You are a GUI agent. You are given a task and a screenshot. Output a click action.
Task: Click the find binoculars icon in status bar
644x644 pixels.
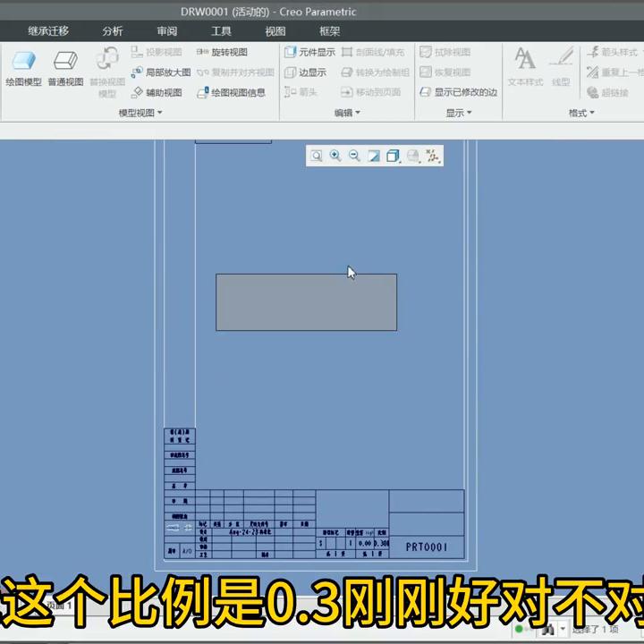click(548, 629)
